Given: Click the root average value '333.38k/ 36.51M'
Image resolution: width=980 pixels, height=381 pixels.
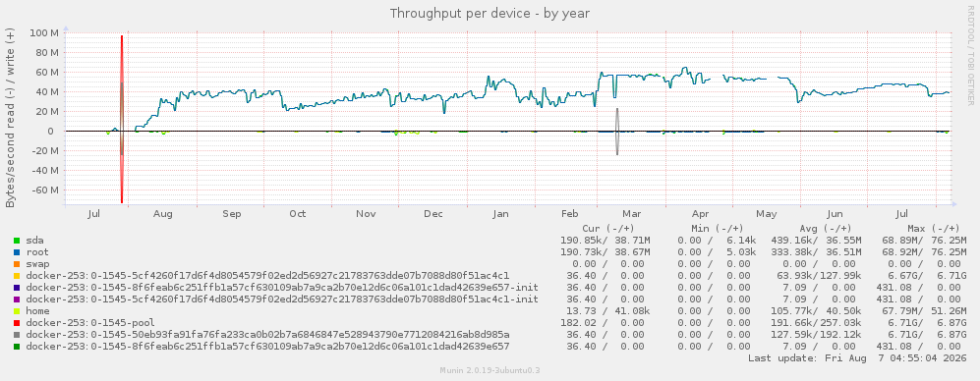Looking at the screenshot, I should tap(816, 251).
